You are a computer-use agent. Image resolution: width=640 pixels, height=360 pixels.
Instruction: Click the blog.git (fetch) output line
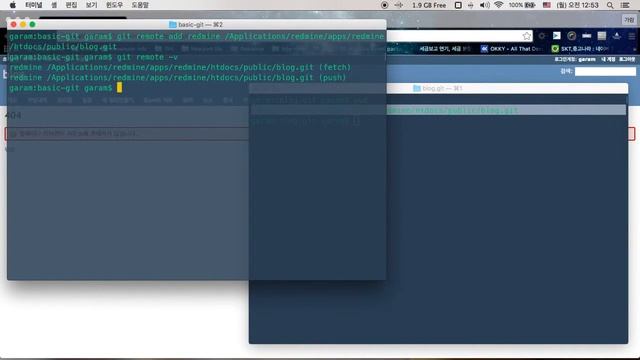[180, 67]
